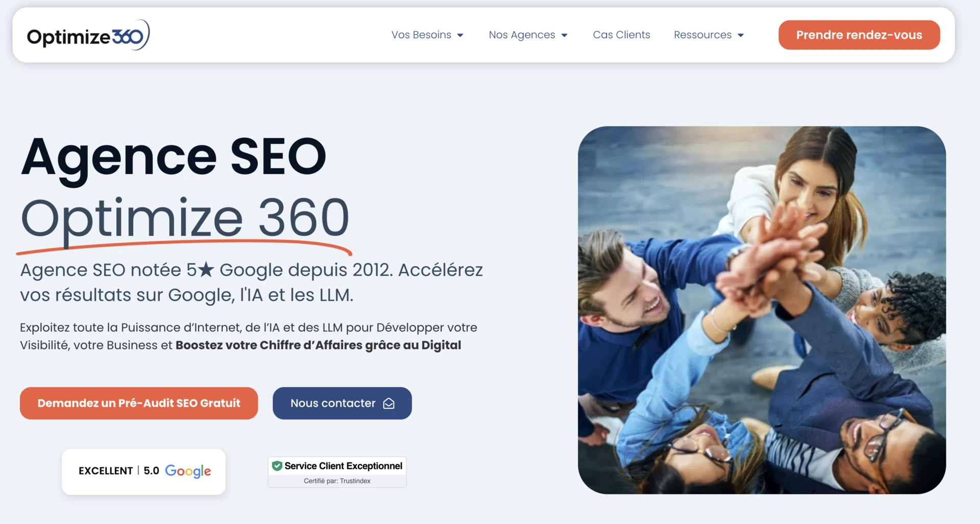Click Prendre rendez-vous button

(x=859, y=35)
